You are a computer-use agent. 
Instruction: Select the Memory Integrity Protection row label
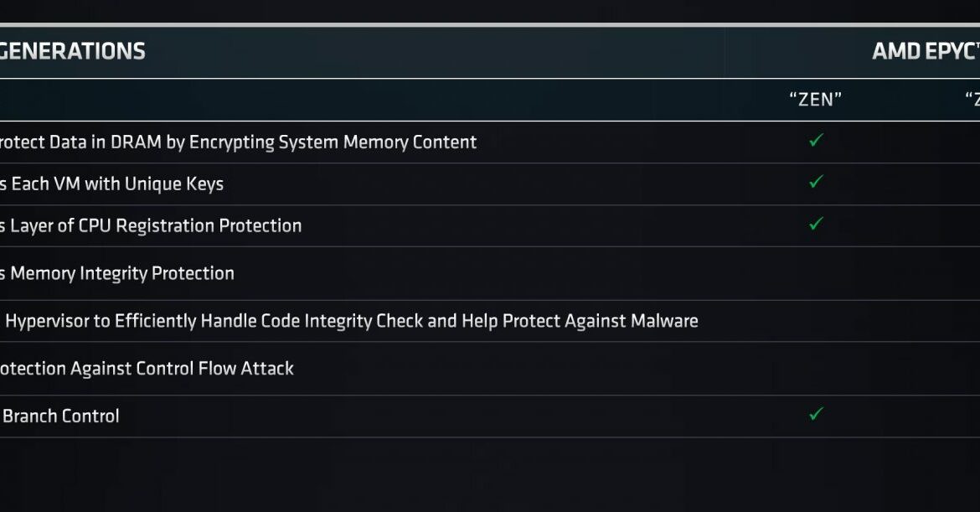coord(117,273)
